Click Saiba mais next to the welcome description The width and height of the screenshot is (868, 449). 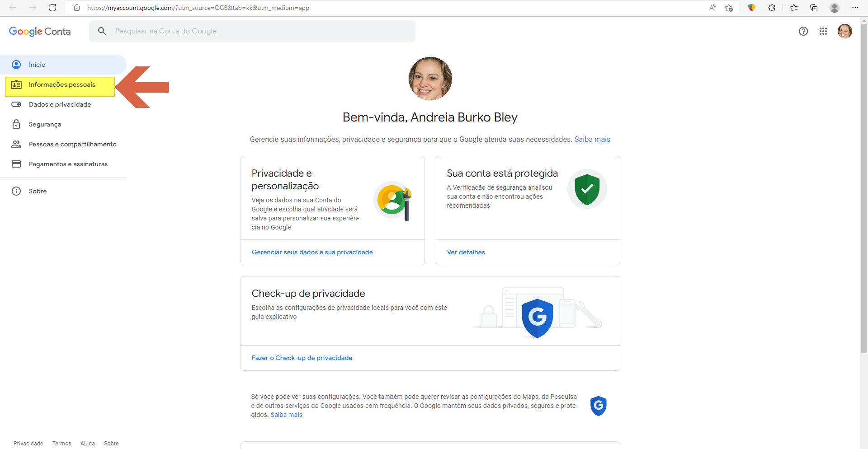[x=592, y=139]
